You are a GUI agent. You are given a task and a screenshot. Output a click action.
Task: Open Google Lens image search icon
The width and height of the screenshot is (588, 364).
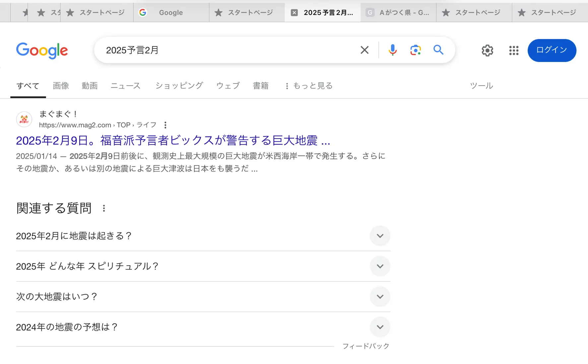pos(416,50)
